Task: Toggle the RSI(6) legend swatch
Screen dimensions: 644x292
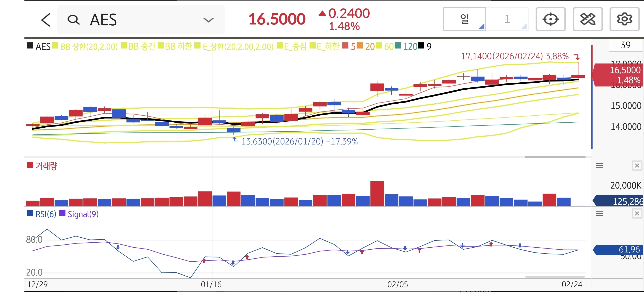Action: 30,213
